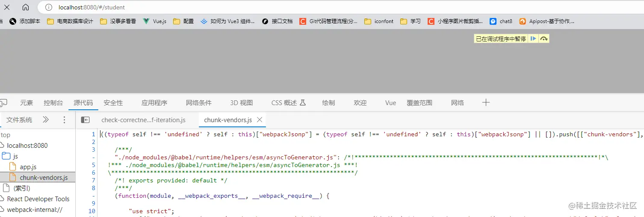Open the navigator three-dot options menu

65,120
